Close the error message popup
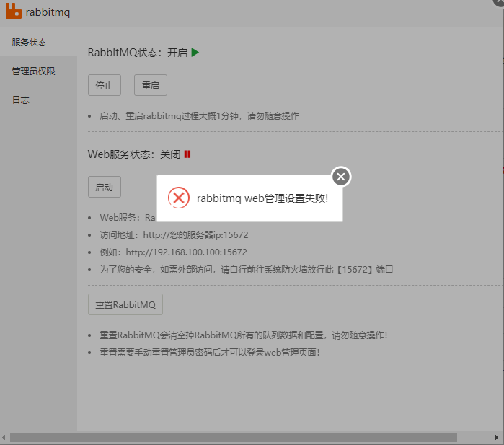This screenshot has width=504, height=445. (x=341, y=177)
